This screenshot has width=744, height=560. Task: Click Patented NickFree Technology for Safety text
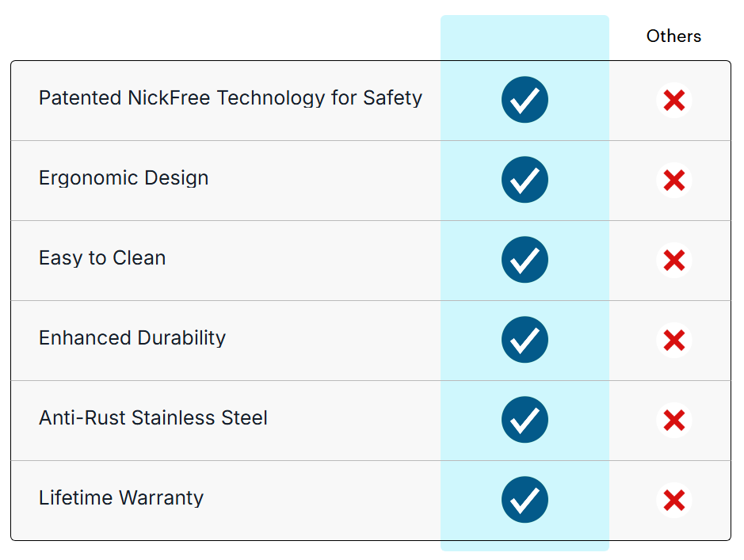(230, 98)
